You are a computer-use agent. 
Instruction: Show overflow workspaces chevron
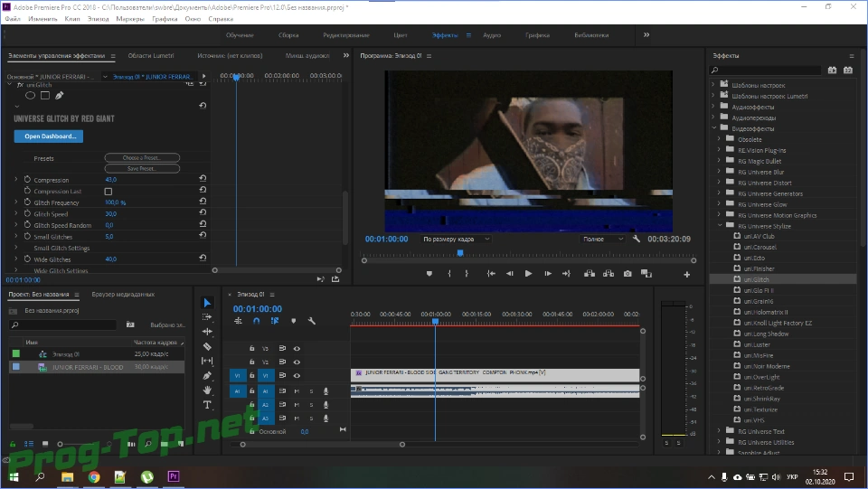pos(646,35)
